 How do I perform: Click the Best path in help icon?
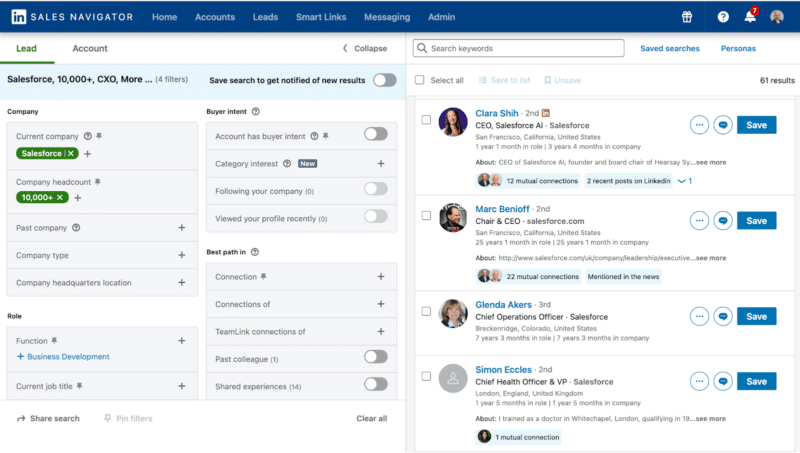[255, 252]
